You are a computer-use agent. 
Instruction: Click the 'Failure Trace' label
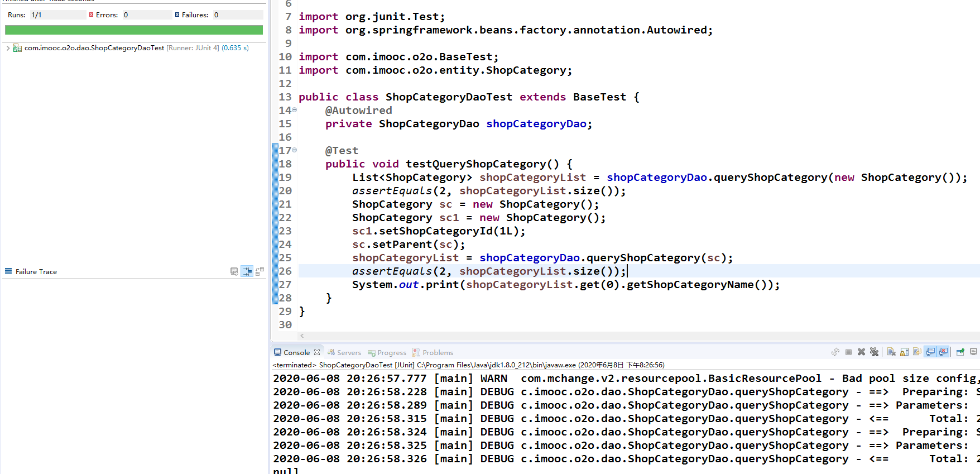[36, 272]
